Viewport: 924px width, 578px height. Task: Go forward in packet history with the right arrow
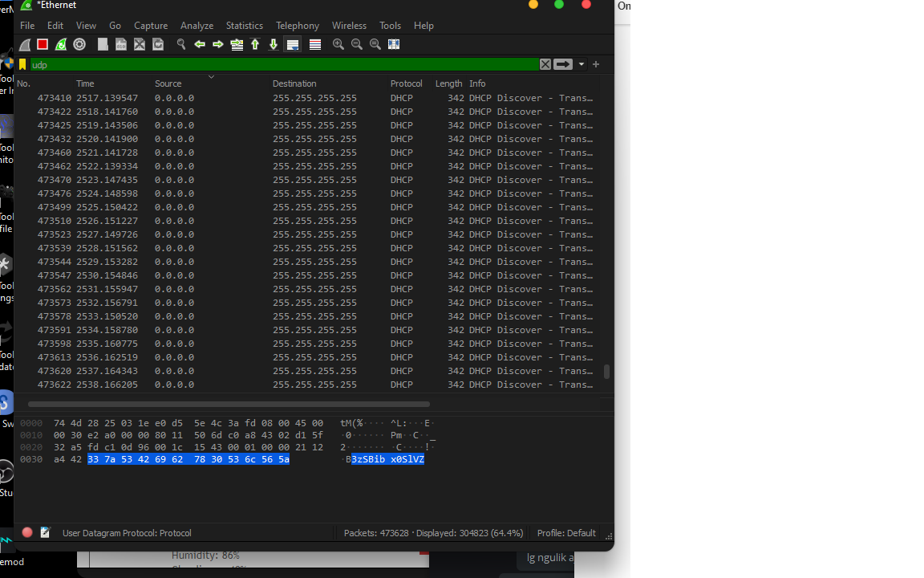tap(218, 44)
